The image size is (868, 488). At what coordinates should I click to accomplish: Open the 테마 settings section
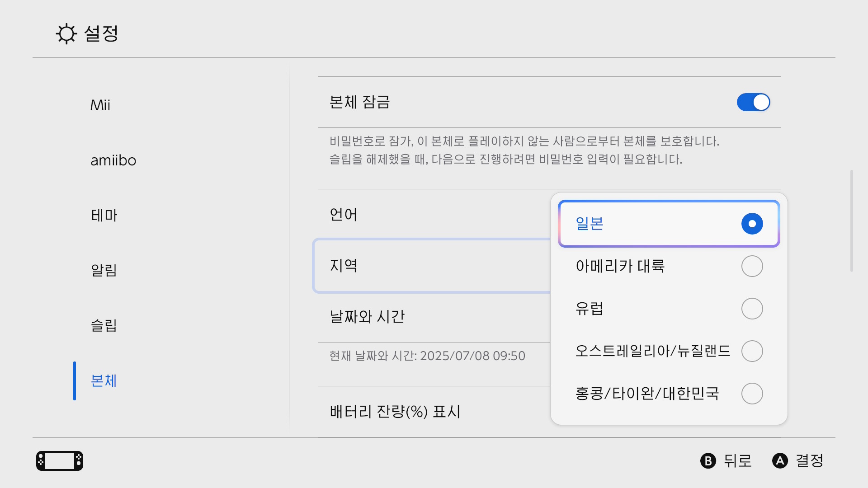[x=104, y=216]
